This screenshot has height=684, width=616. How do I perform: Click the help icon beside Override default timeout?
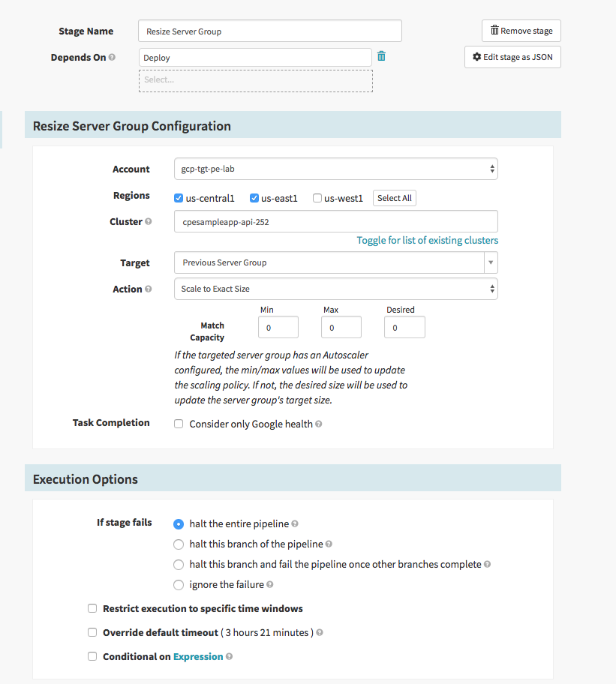tap(318, 632)
